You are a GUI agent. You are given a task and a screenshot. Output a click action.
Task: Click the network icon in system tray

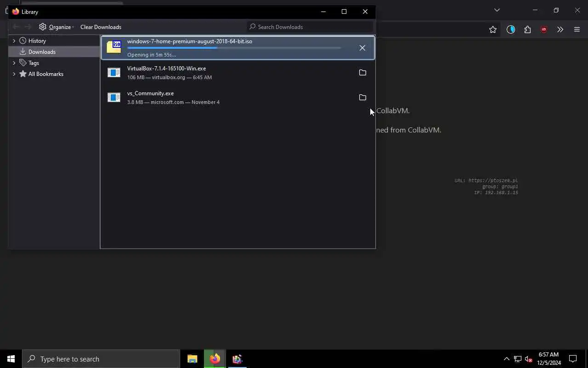(x=518, y=359)
